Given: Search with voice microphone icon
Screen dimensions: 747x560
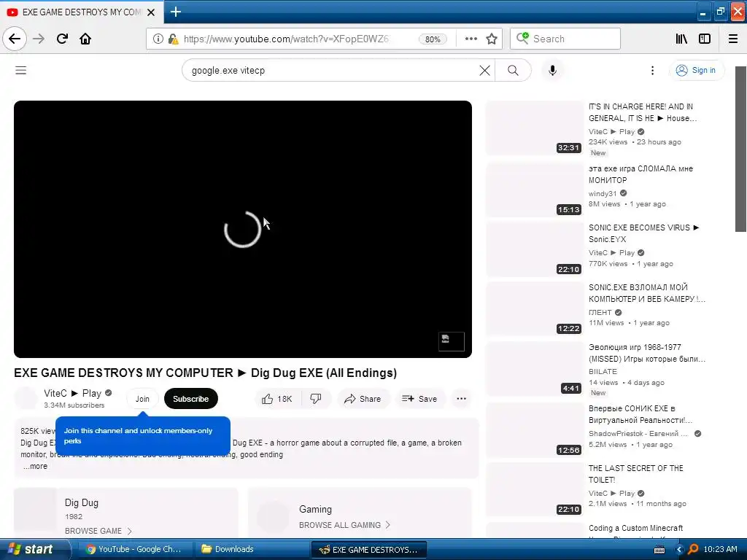Looking at the screenshot, I should click(x=553, y=71).
